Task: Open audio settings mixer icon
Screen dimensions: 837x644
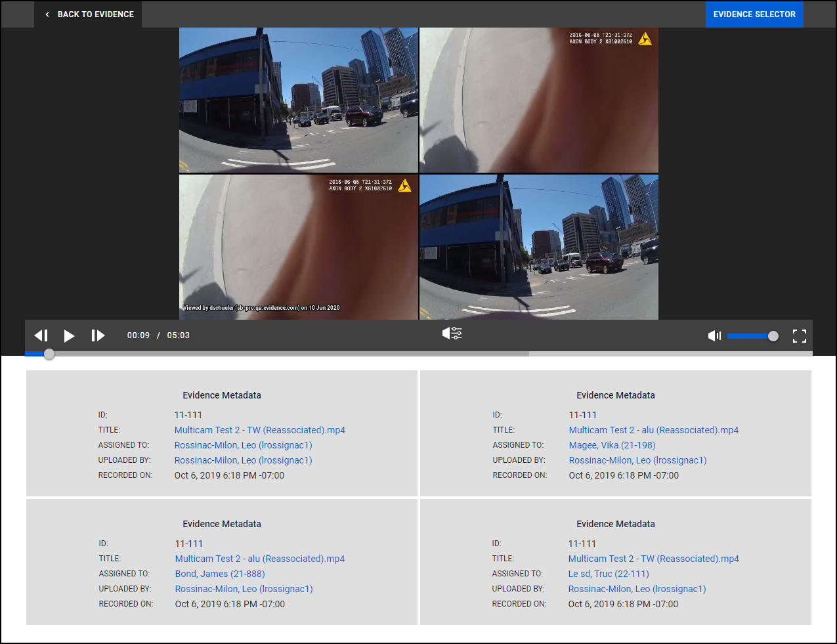Action: [x=452, y=333]
